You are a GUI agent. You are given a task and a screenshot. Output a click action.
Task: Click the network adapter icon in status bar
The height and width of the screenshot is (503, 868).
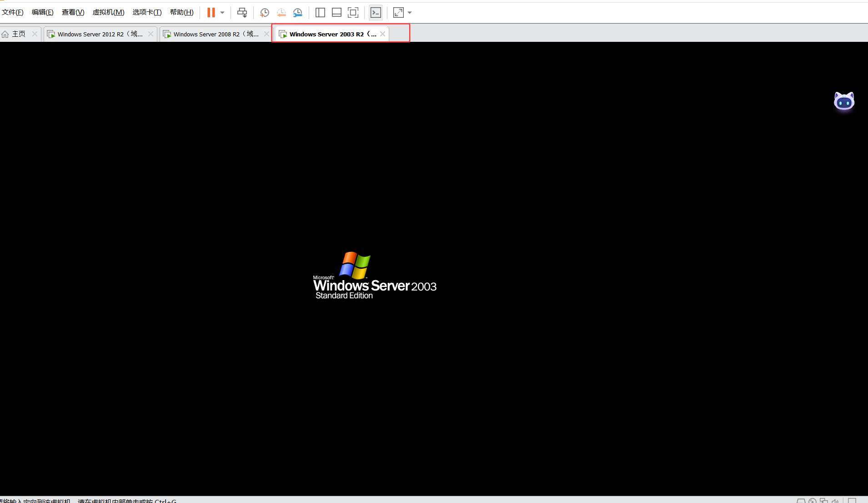823,501
